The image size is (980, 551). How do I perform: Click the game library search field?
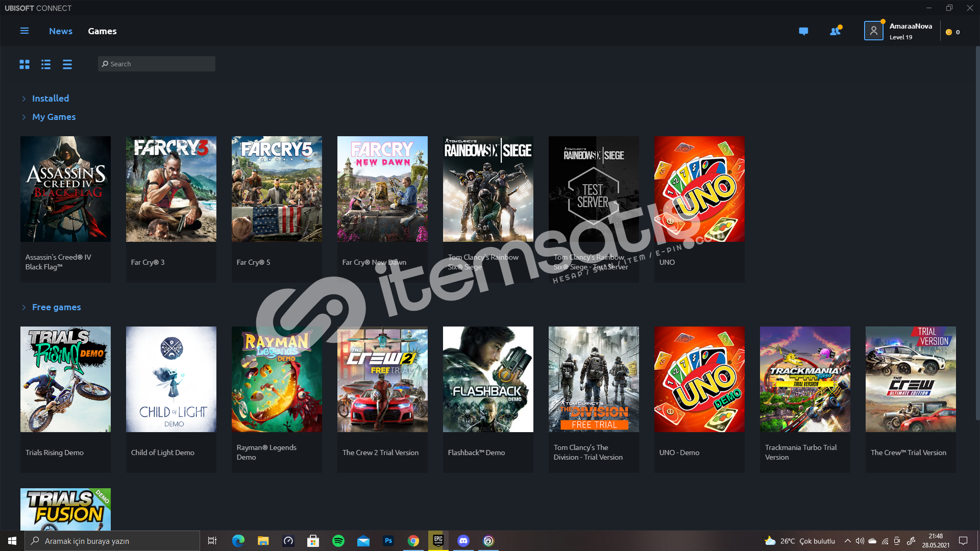[x=157, y=64]
